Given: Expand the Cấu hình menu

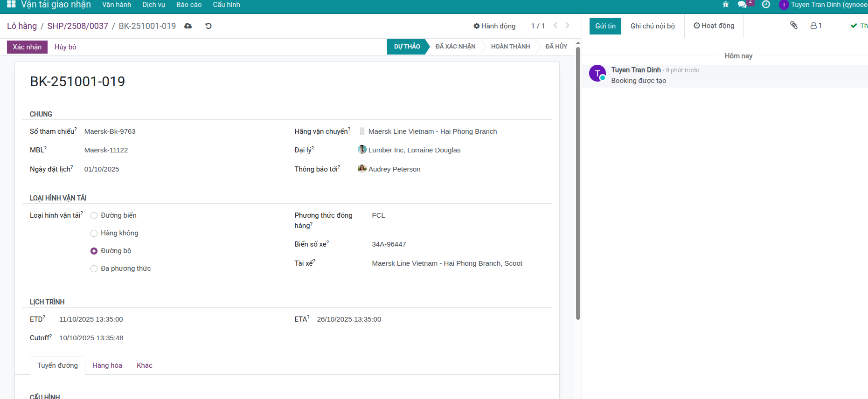Looking at the screenshot, I should [x=226, y=5].
